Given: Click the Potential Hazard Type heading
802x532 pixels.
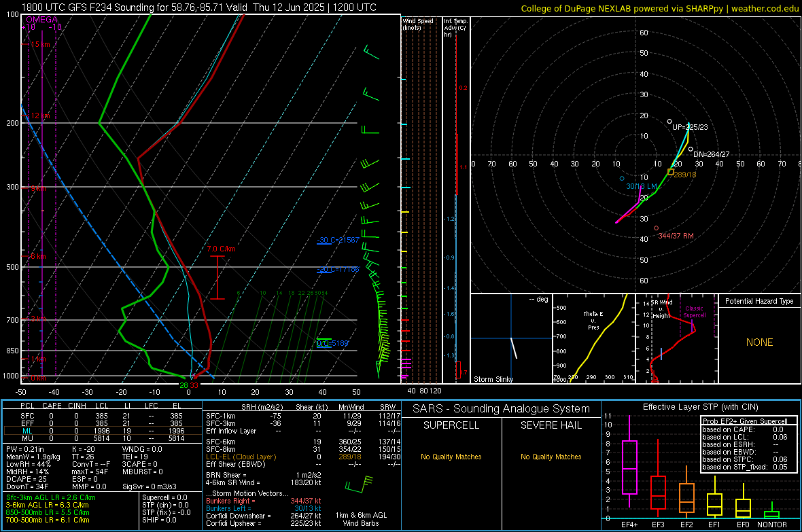Looking at the screenshot, I should point(759,301).
